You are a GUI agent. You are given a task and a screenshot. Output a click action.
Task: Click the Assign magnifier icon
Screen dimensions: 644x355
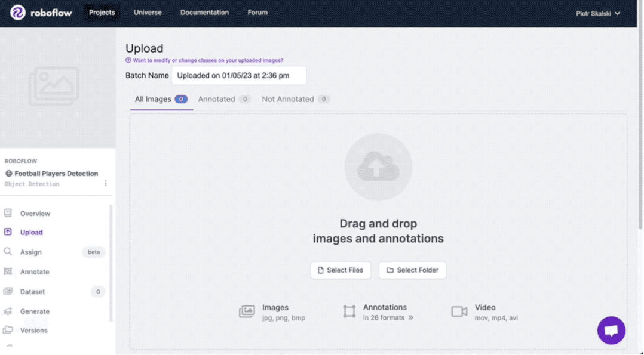tap(8, 251)
